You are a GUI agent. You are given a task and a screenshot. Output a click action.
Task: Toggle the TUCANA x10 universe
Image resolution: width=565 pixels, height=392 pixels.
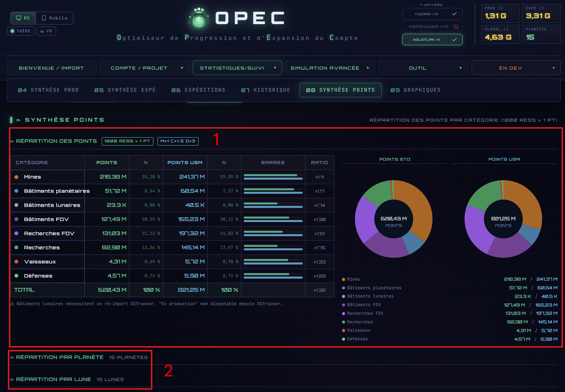click(432, 14)
